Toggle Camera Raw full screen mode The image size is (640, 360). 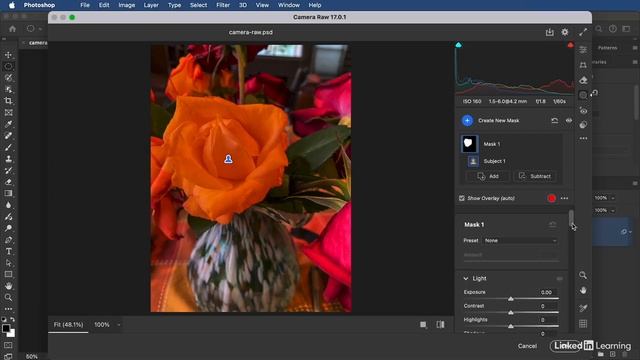point(583,32)
